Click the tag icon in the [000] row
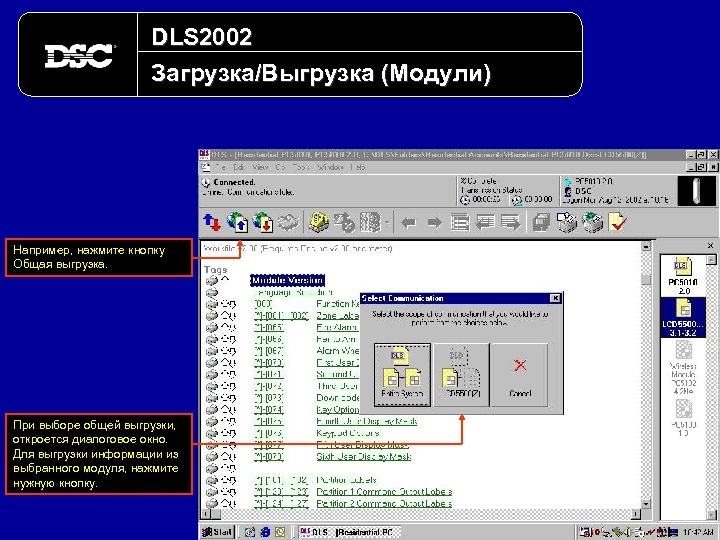This screenshot has height=540, width=720. click(x=212, y=304)
